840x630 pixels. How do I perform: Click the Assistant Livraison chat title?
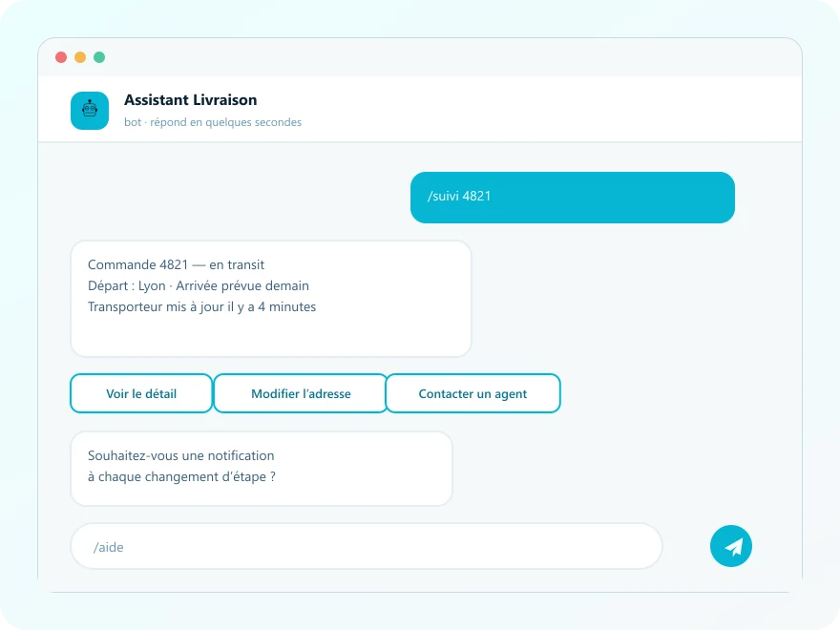(190, 100)
